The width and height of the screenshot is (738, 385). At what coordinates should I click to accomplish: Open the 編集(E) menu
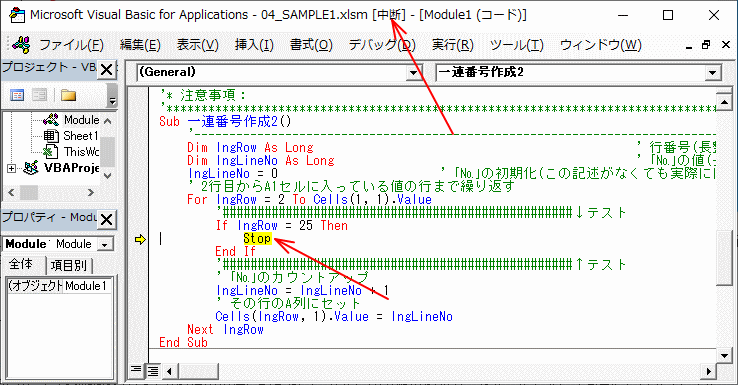click(140, 45)
